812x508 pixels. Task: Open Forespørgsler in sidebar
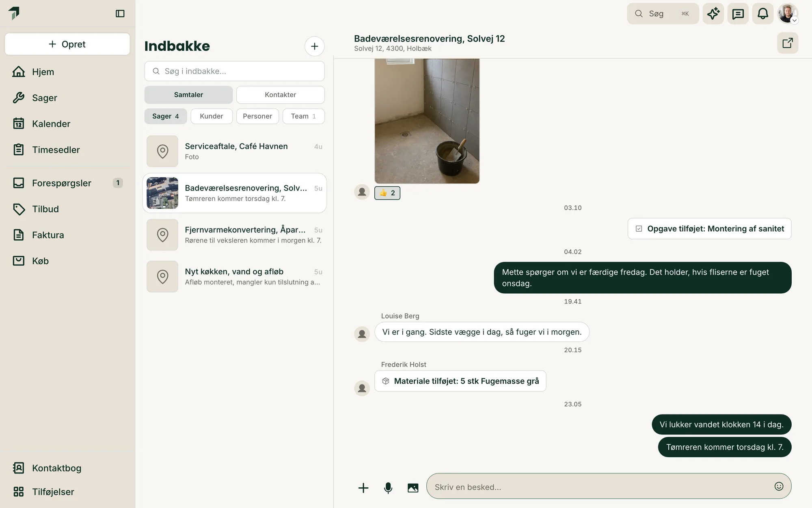pyautogui.click(x=67, y=183)
